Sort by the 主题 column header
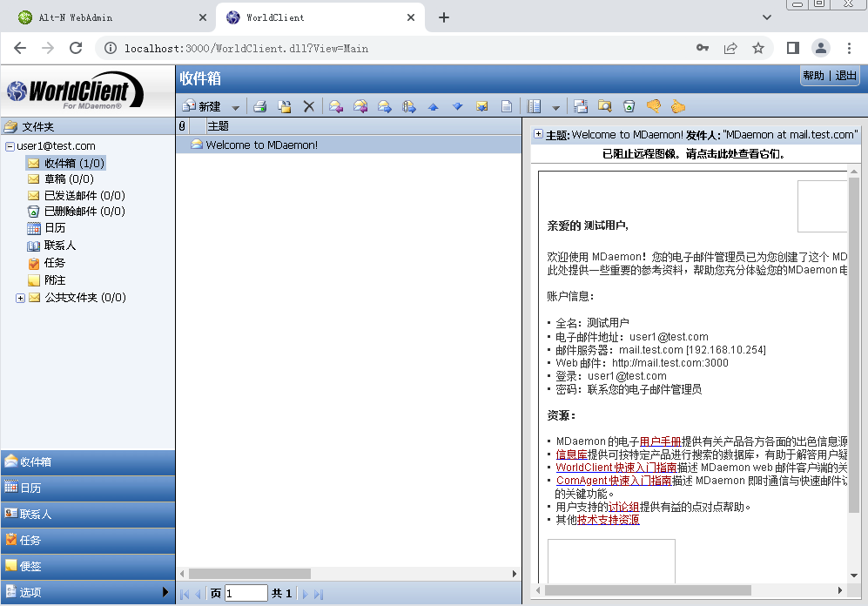The image size is (868, 606). tap(219, 126)
